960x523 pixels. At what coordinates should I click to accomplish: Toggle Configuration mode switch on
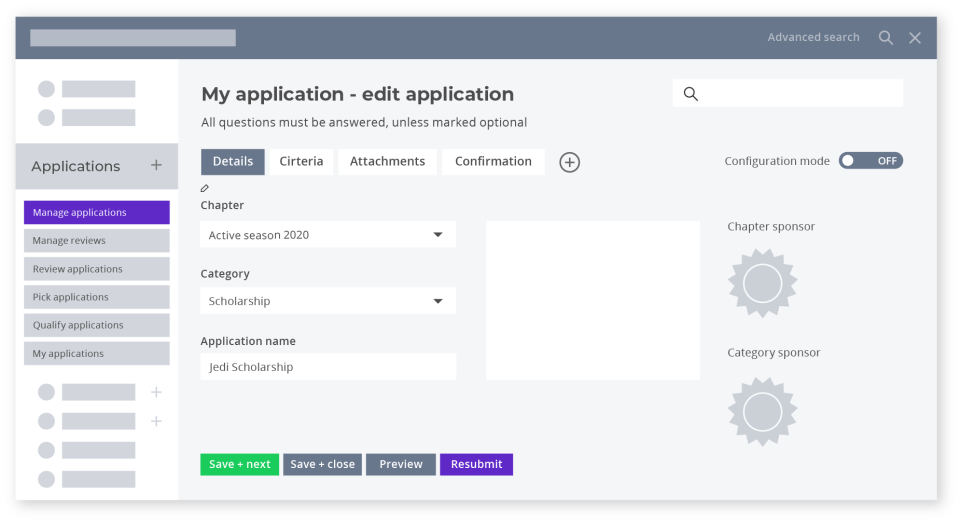coord(870,161)
